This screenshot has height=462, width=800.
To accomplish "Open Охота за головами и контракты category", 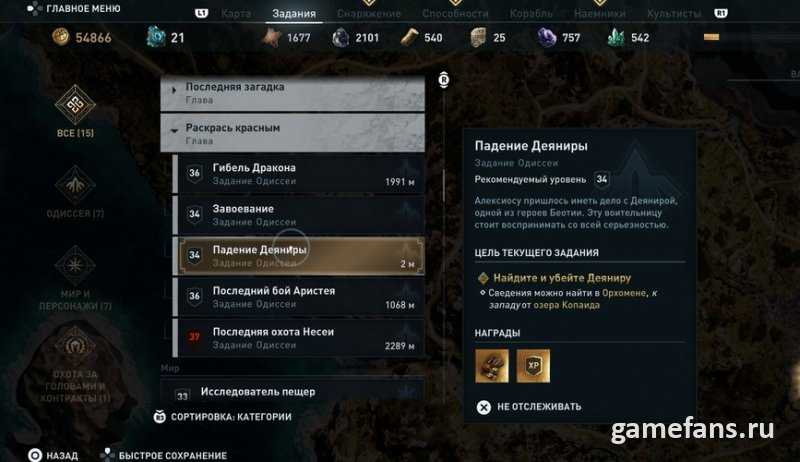I will pos(75,346).
